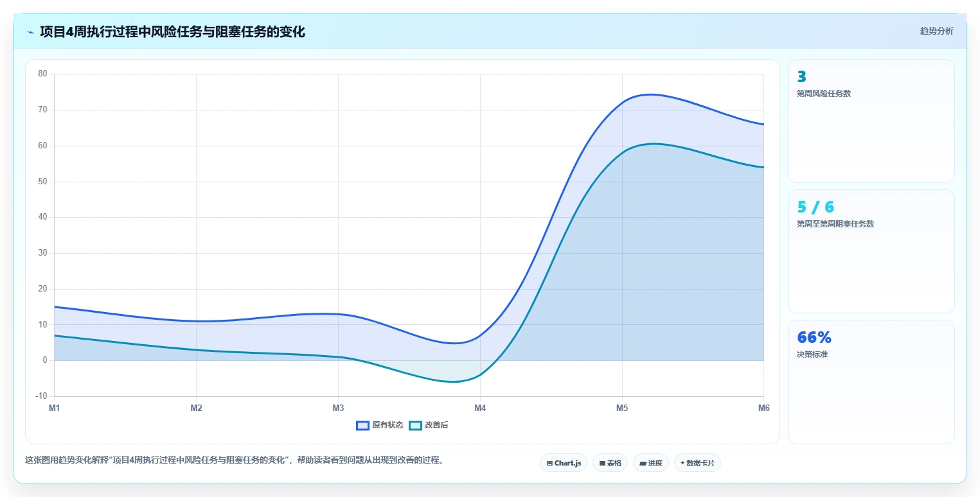Click the 周至第周阻塞任务数 label
Image resolution: width=980 pixels, height=497 pixels.
click(x=835, y=224)
